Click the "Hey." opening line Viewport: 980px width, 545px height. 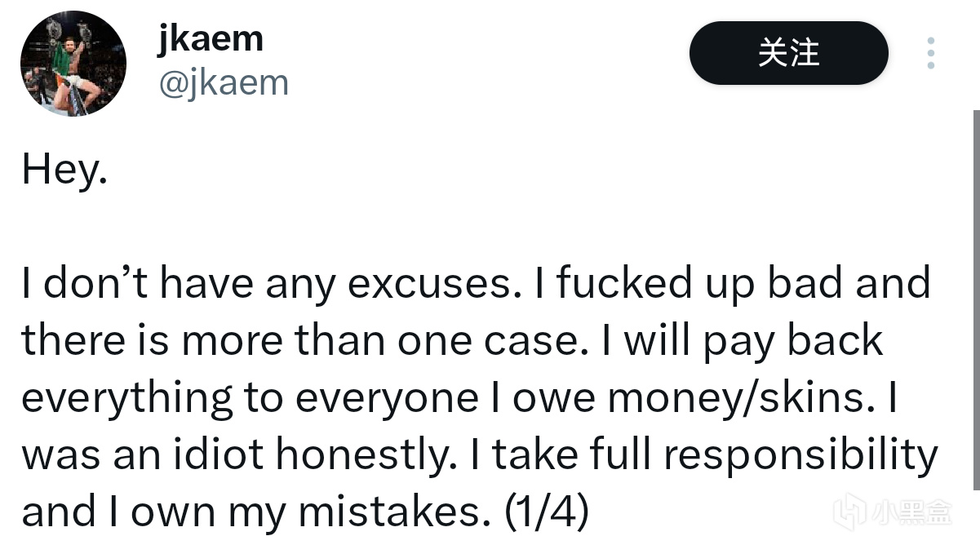pyautogui.click(x=64, y=170)
